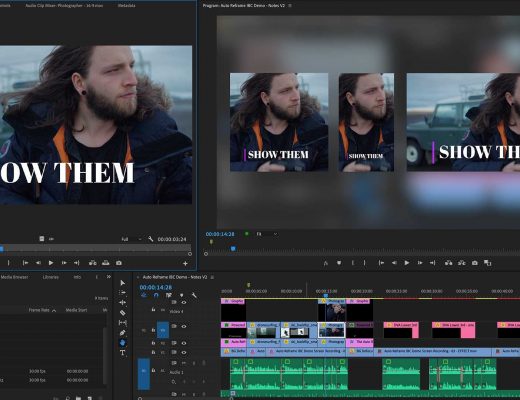Open Program monitor panel menu
Viewport: 520px width, 400px height.
(290, 6)
